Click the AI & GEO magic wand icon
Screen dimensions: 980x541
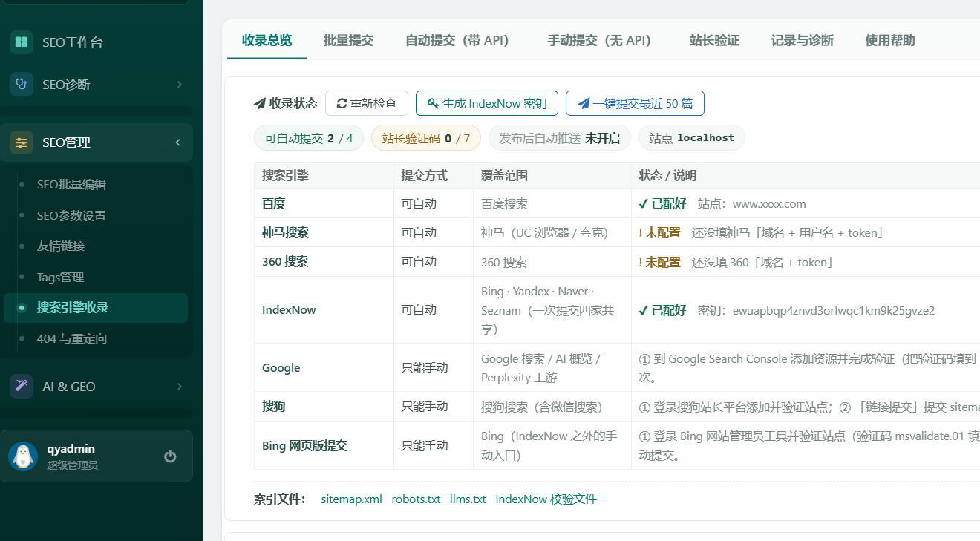22,387
